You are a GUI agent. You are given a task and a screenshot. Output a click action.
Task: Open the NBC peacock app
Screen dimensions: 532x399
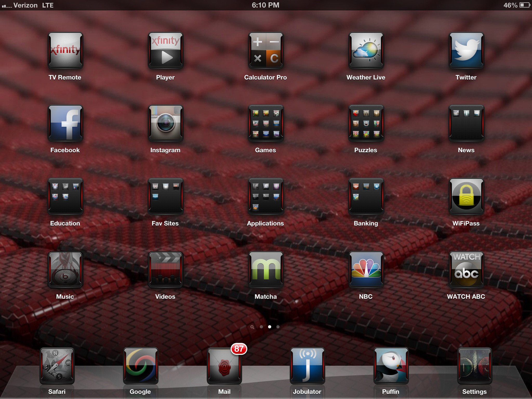coord(366,269)
